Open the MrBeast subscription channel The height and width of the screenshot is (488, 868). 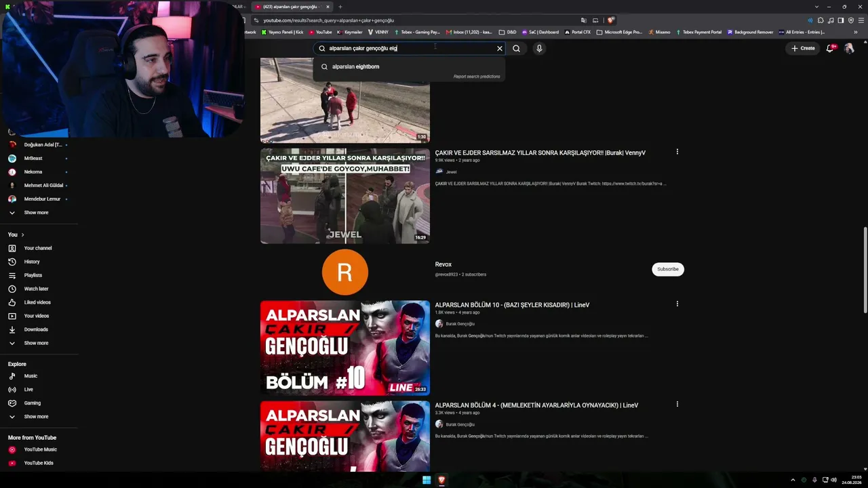click(33, 159)
